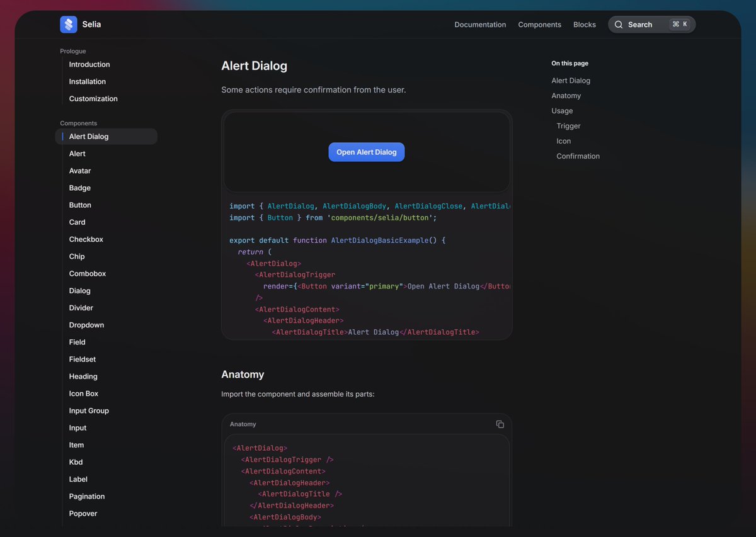The width and height of the screenshot is (756, 537).
Task: Click 'Some actions require confirmation' description text
Action: click(314, 90)
